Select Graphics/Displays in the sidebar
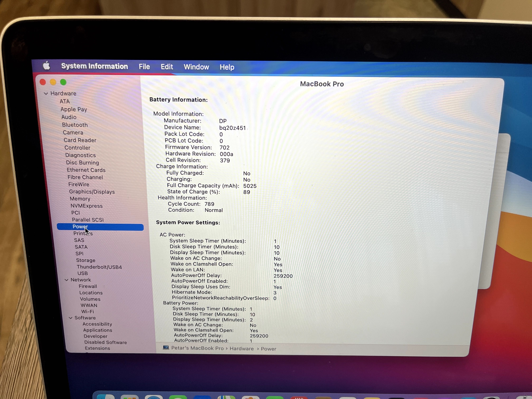Screen dimensions: 532x399 [x=92, y=192]
